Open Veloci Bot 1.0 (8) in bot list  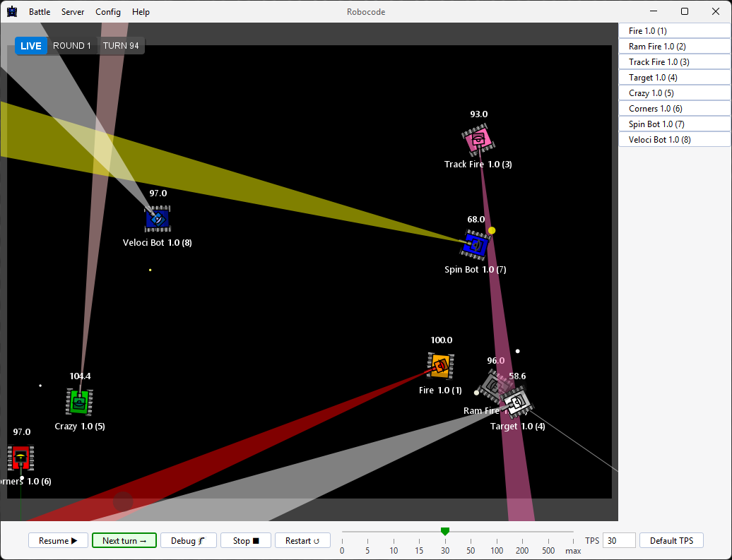tap(675, 140)
